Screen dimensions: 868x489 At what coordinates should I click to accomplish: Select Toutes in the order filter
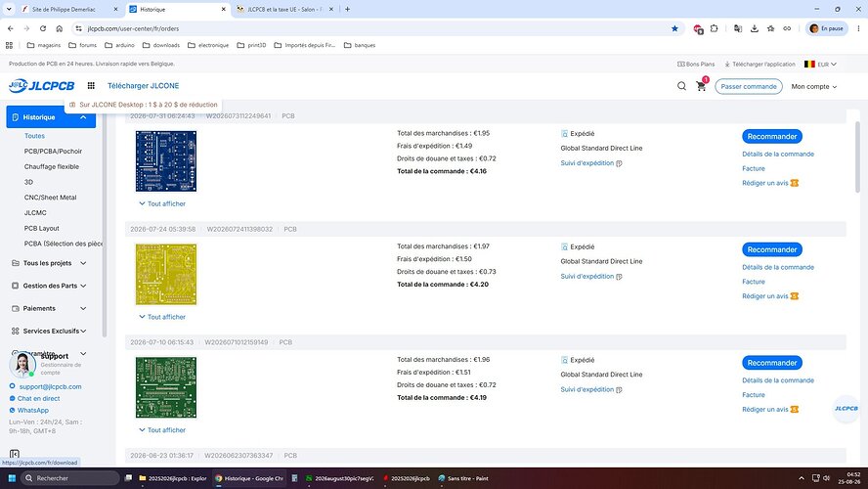click(34, 136)
